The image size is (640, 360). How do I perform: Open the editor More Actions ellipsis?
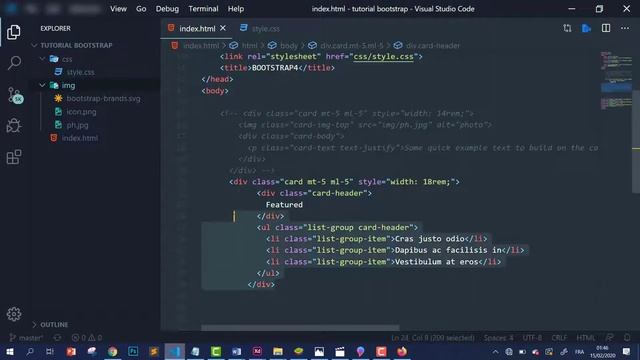pyautogui.click(x=625, y=28)
